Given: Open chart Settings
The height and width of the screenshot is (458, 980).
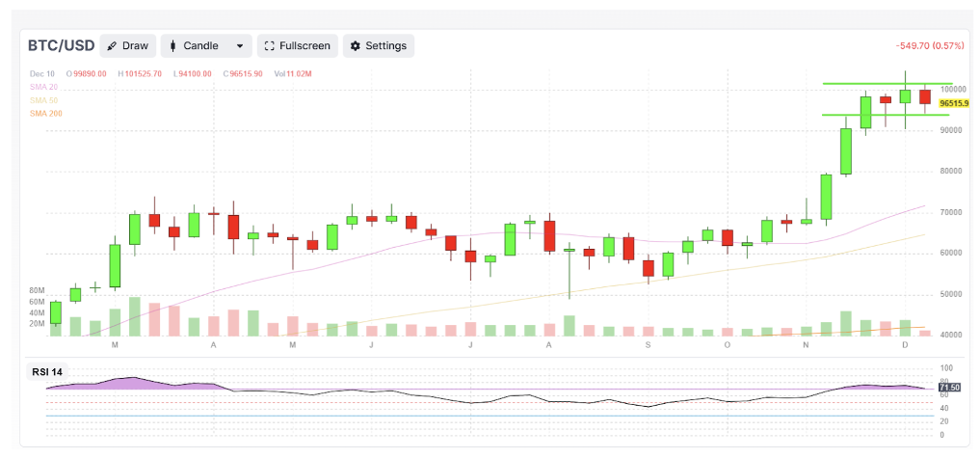Looking at the screenshot, I should (x=378, y=45).
